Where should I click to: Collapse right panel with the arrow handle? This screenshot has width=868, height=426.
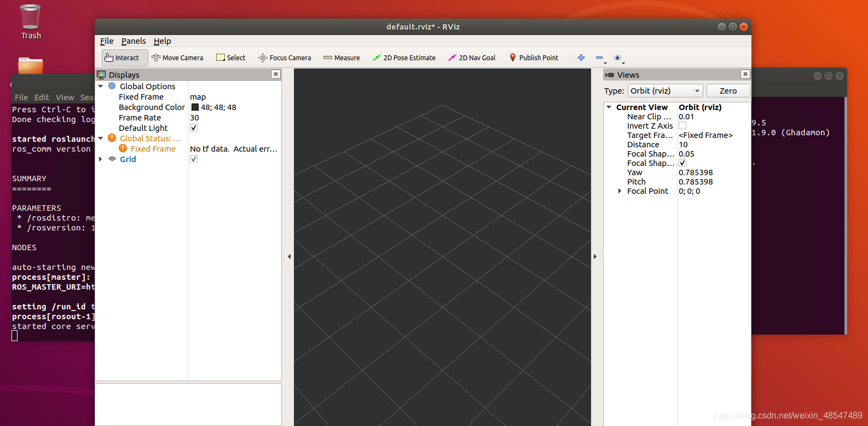595,256
